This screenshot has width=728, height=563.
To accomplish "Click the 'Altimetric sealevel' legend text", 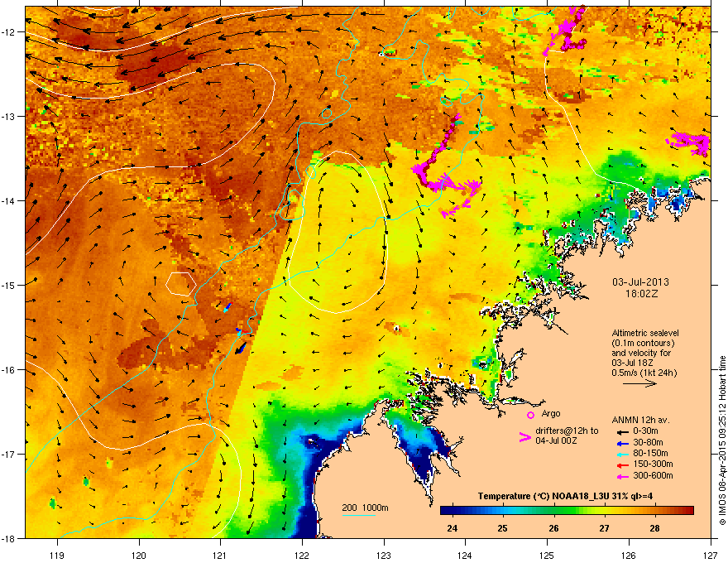I will pyautogui.click(x=645, y=333).
